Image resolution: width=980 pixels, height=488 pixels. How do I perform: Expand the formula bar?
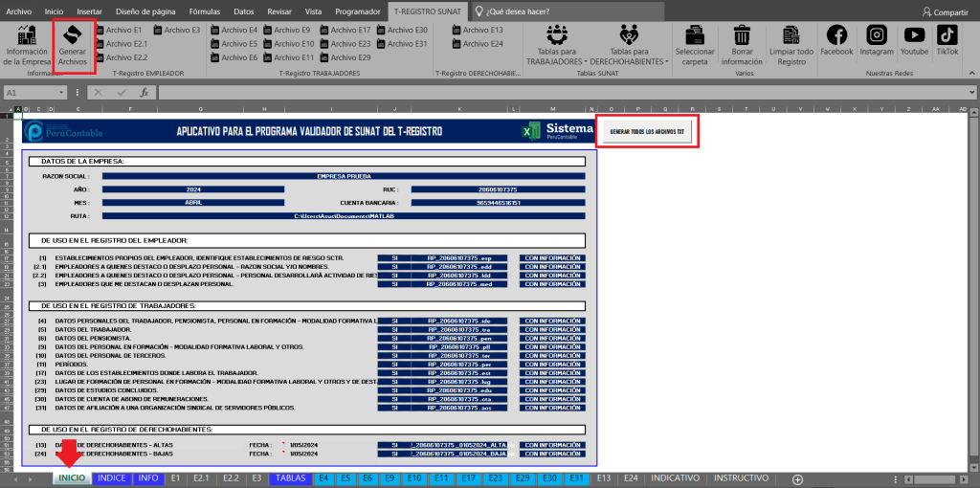[x=972, y=93]
